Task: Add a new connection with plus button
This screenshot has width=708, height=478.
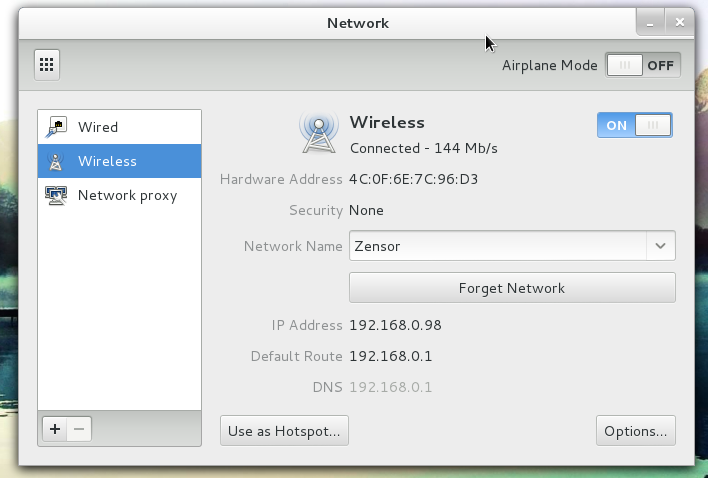Action: point(55,429)
